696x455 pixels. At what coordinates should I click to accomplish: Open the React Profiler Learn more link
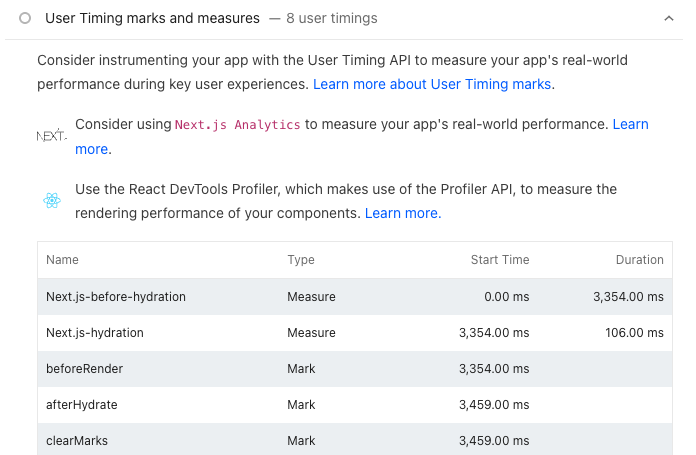(x=402, y=213)
